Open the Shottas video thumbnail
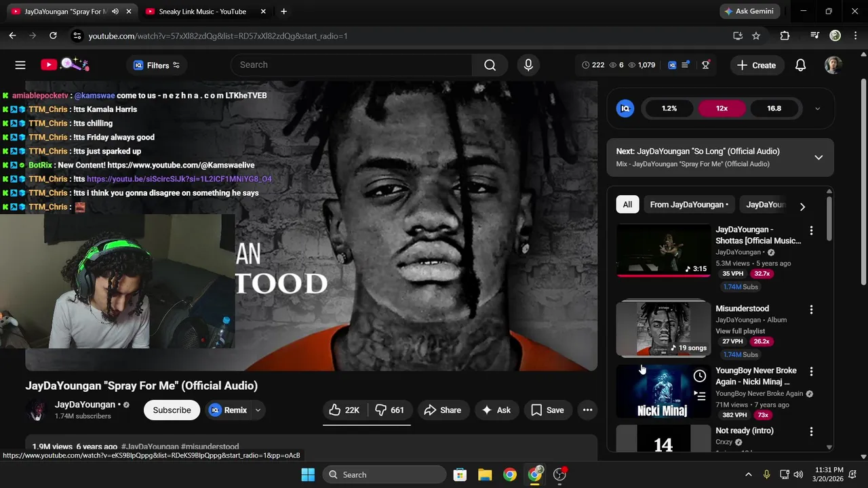 coord(663,250)
